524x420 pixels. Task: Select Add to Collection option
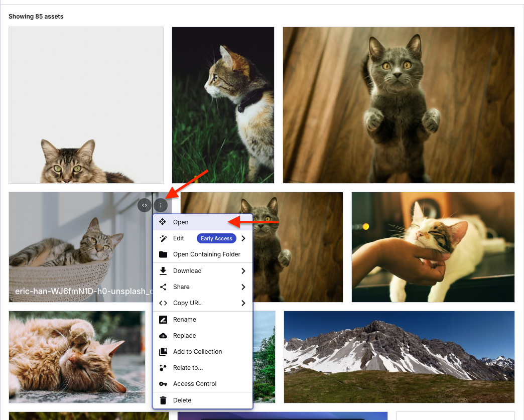(x=198, y=351)
